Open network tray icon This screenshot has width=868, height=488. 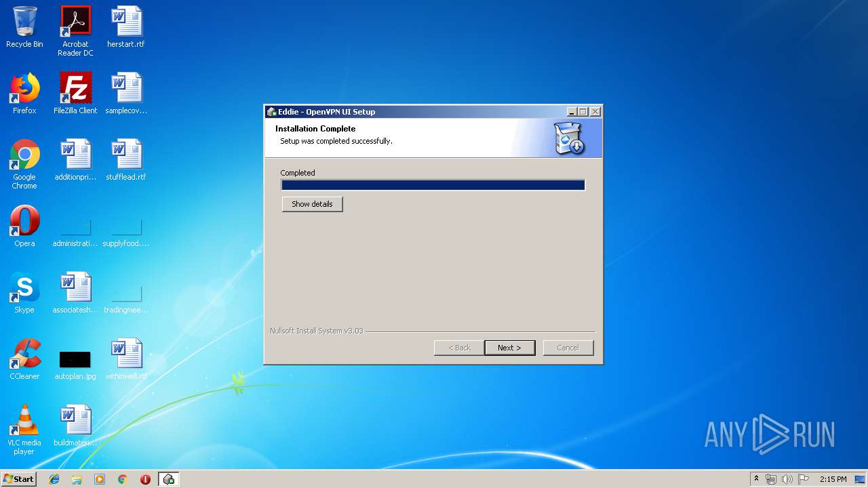pos(771,479)
